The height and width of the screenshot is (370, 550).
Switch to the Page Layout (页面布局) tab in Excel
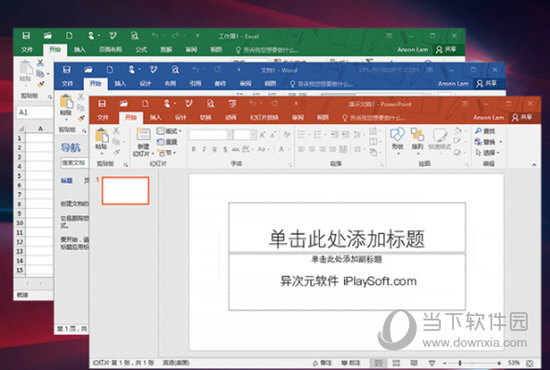[110, 49]
